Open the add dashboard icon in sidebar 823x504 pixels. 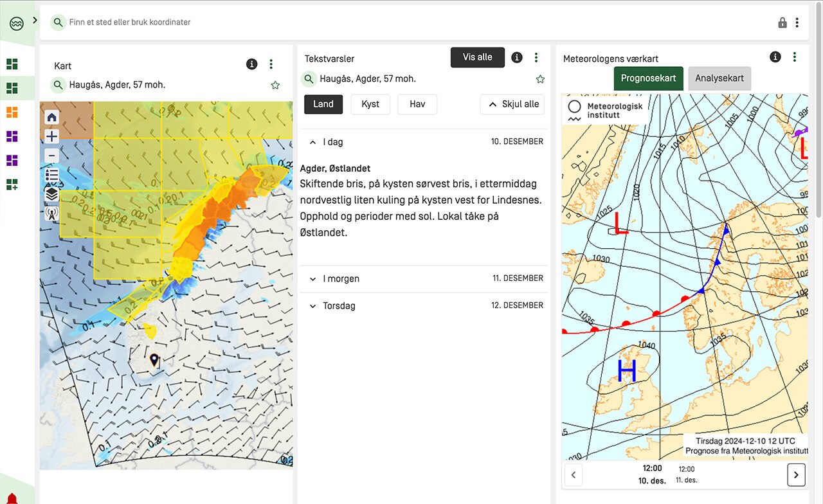click(x=12, y=184)
